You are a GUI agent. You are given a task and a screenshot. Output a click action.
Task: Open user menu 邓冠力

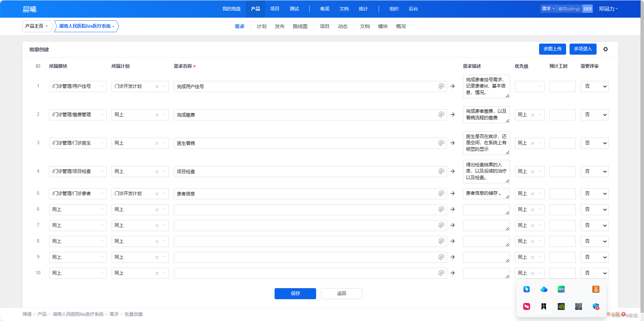pyautogui.click(x=608, y=9)
